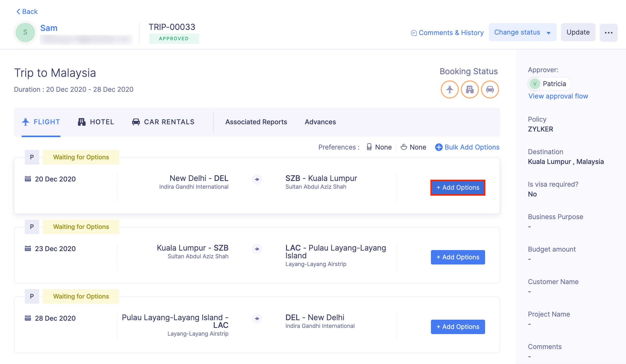
Task: Open the three-dots more actions menu
Action: point(608,33)
